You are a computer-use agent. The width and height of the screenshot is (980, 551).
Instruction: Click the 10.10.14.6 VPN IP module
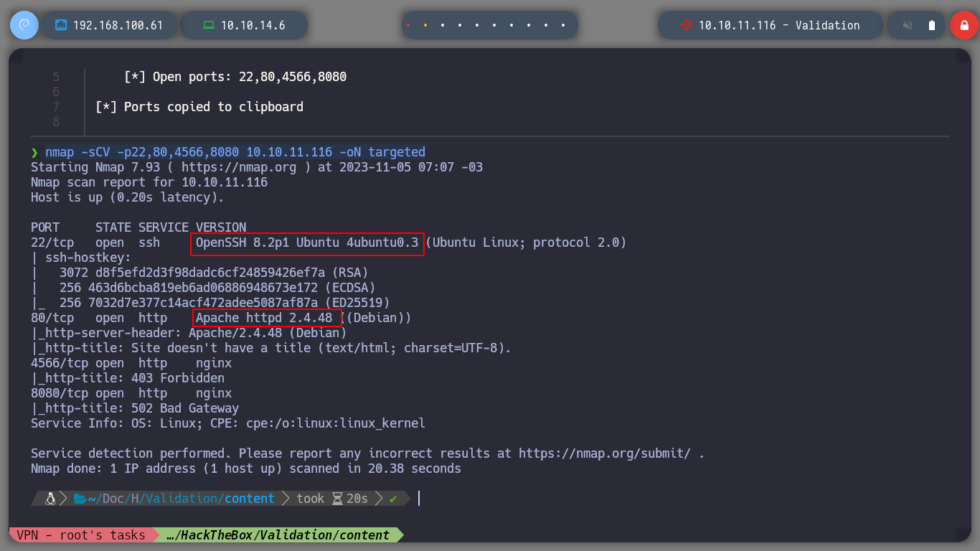coord(244,25)
